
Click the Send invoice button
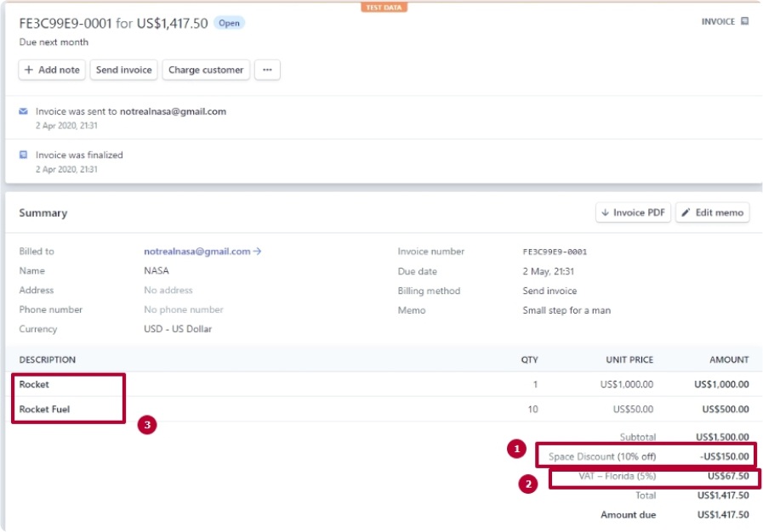122,70
